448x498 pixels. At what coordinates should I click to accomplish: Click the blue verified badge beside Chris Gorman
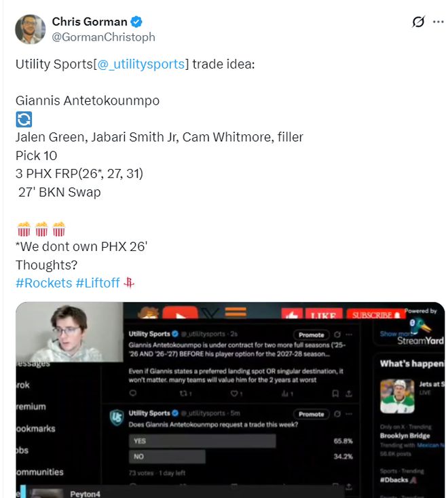click(x=136, y=22)
